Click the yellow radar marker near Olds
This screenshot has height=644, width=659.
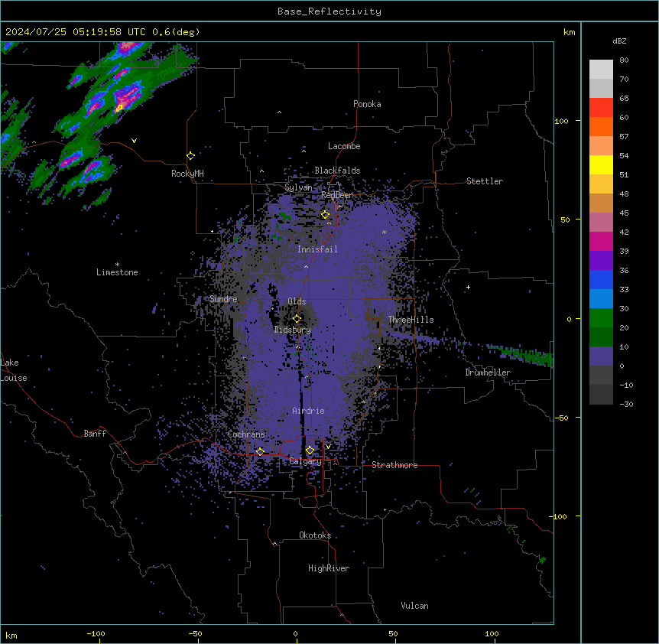[x=297, y=319]
